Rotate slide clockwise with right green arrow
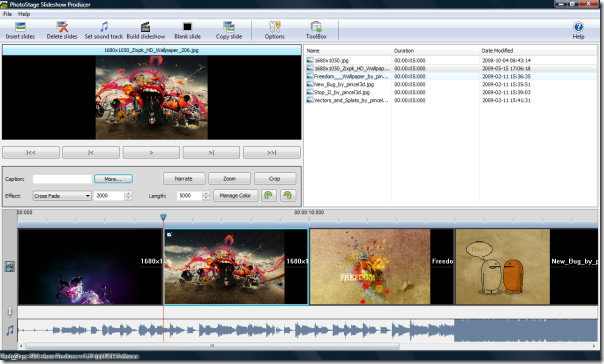 [288, 195]
